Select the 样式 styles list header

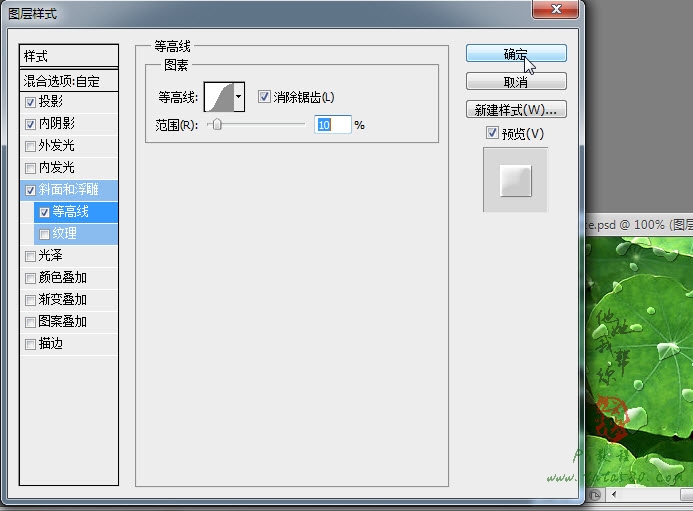click(x=69, y=56)
